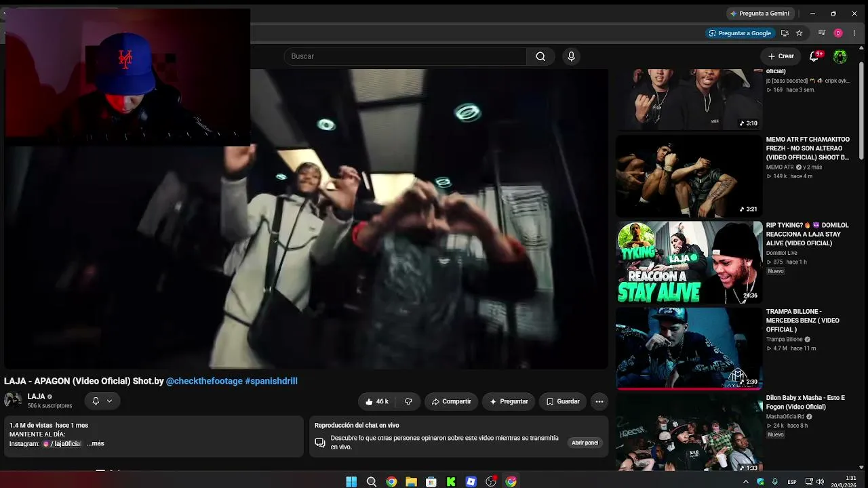Open the 'Reaccion a Stay Alive' thumbnail
The image size is (868, 488).
click(689, 262)
